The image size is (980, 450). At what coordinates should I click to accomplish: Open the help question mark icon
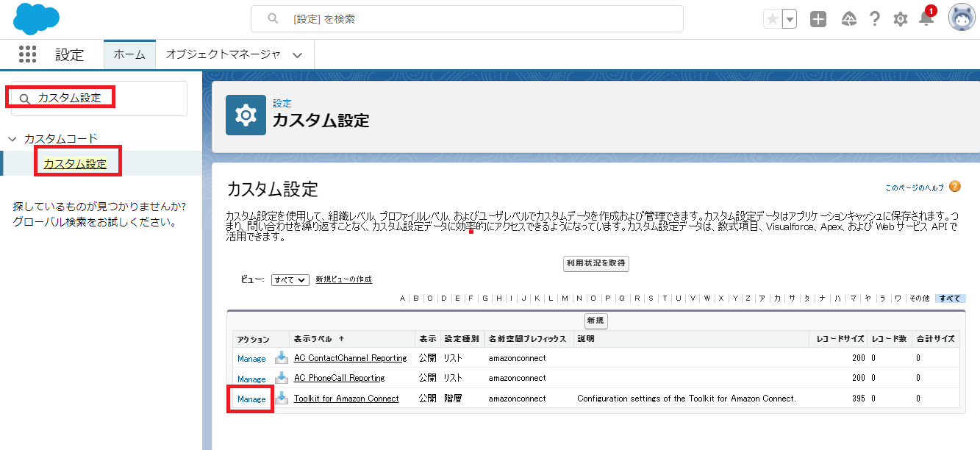[874, 19]
